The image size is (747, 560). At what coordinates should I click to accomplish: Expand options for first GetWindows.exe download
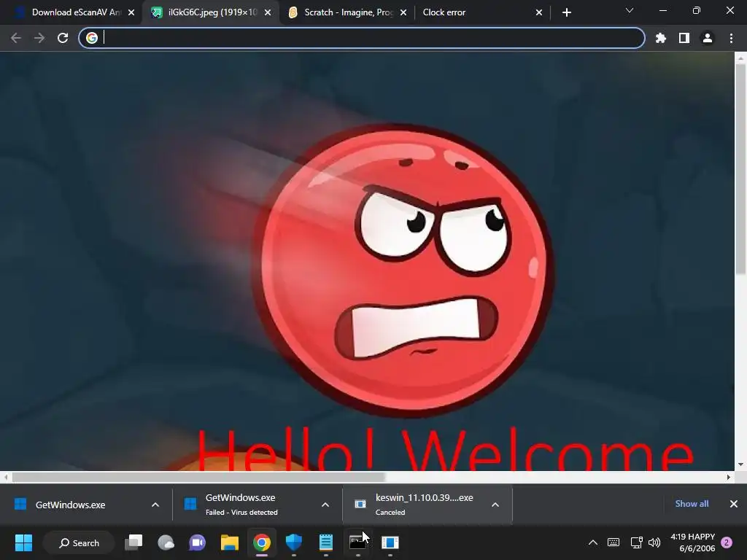(155, 505)
